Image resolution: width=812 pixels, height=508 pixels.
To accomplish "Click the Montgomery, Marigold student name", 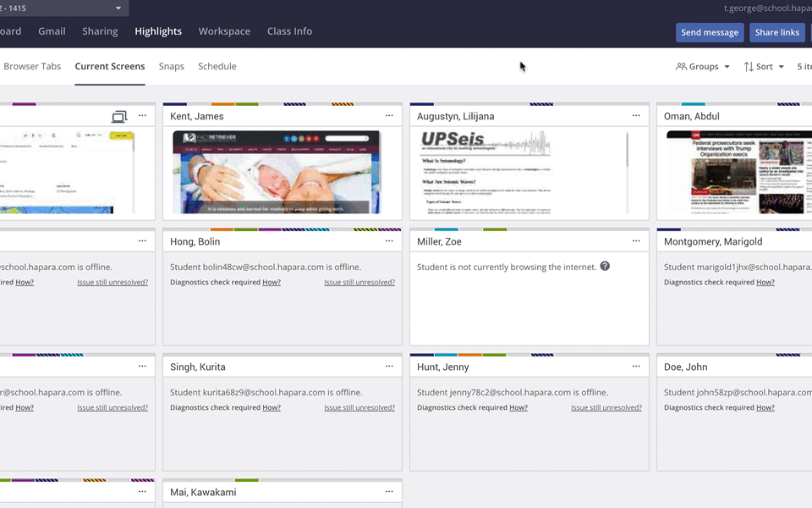I will 713,241.
